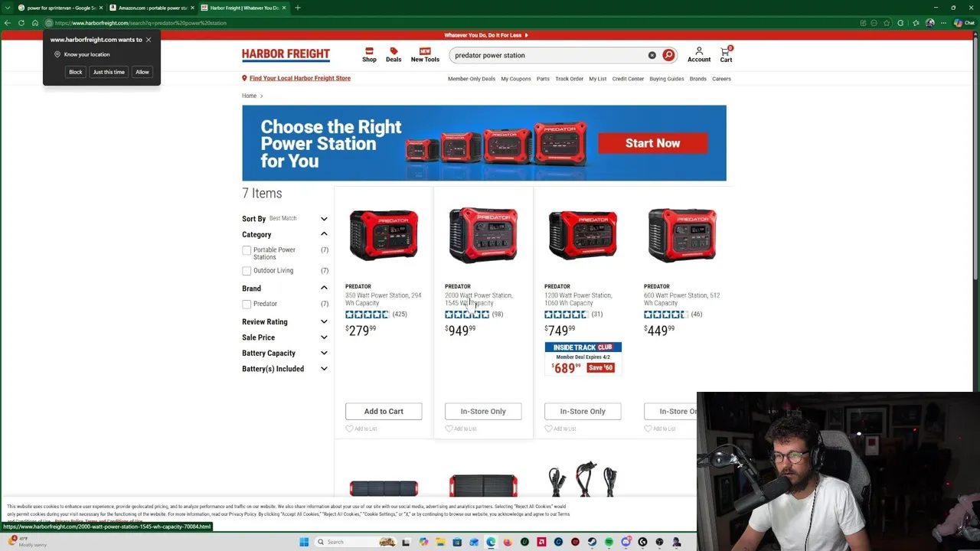Clear the search box text

click(652, 55)
